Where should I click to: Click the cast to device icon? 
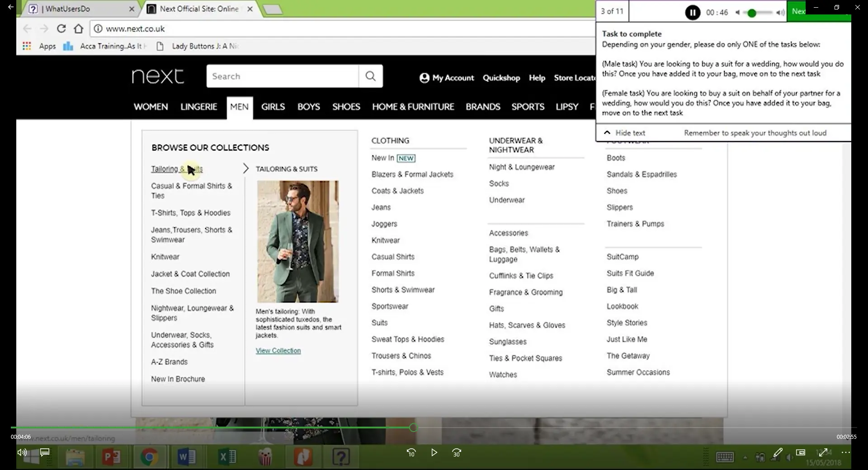tap(801, 452)
